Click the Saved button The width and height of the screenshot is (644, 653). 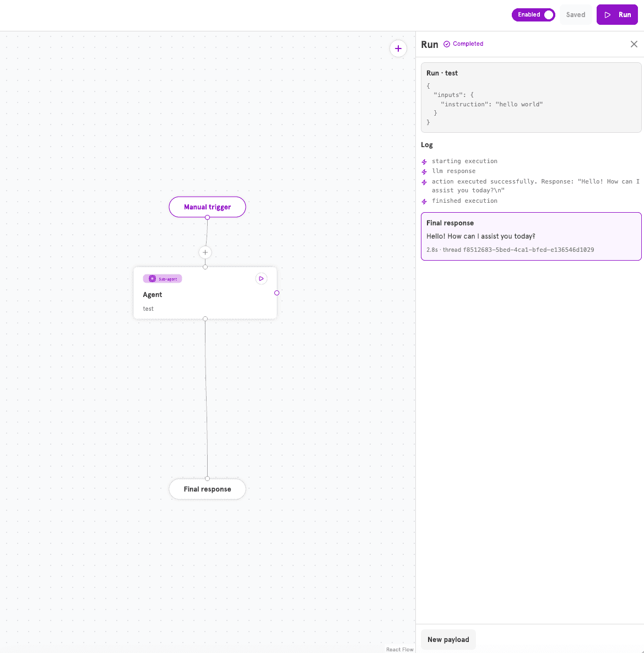pos(575,14)
